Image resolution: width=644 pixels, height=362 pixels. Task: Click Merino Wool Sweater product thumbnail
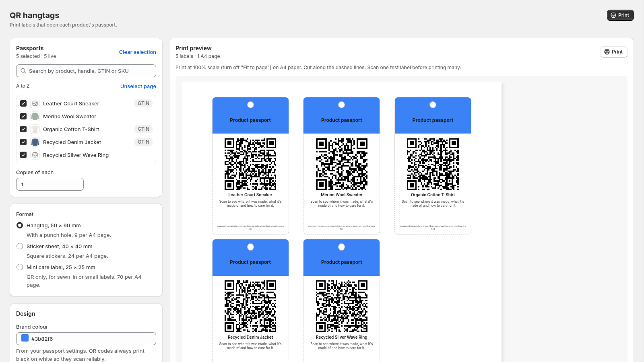pyautogui.click(x=35, y=116)
